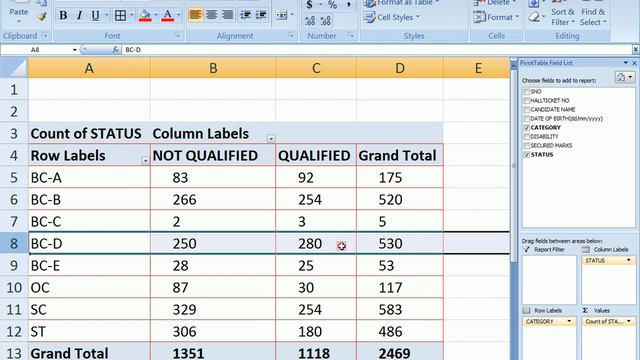Open Name Box dropdown arrow

75,50
